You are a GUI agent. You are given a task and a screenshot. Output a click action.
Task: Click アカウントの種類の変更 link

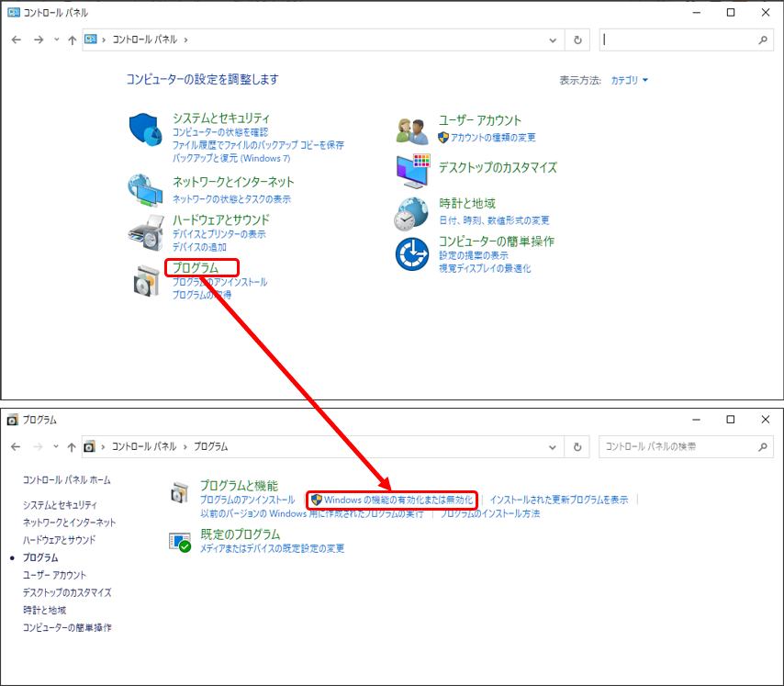493,137
